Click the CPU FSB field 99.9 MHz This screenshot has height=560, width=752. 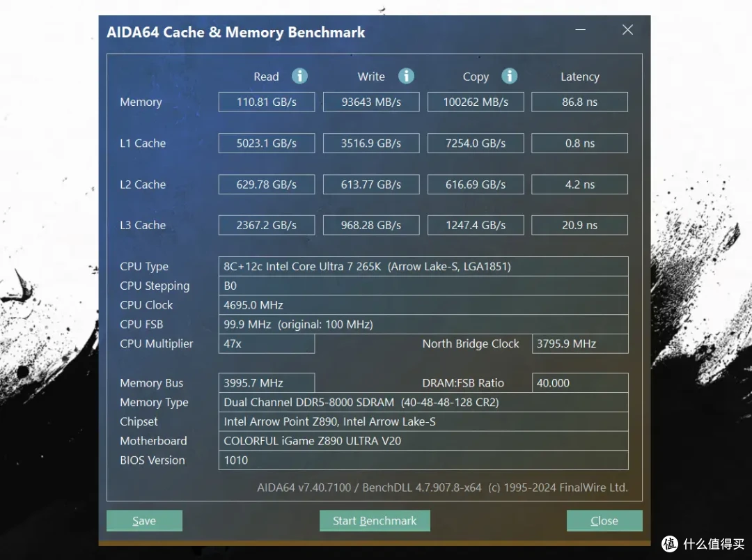click(x=423, y=324)
